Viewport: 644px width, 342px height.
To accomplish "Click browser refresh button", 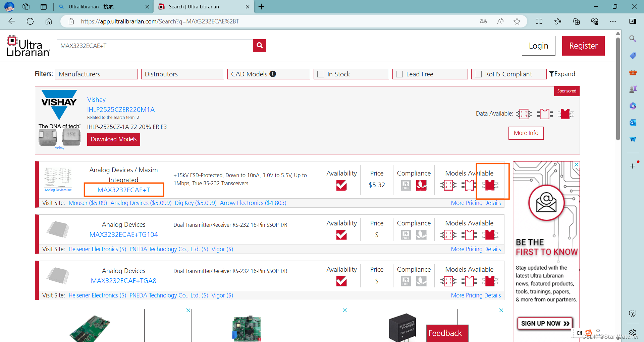I will 30,21.
